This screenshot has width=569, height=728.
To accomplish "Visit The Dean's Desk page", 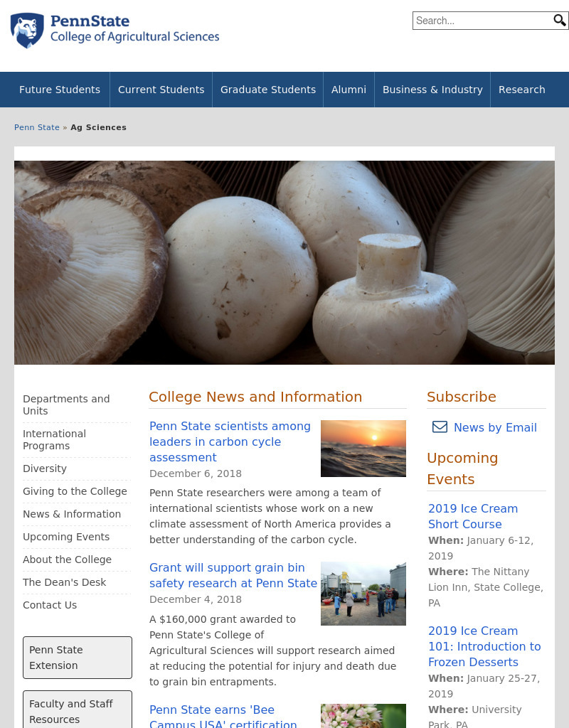I will (x=64, y=582).
